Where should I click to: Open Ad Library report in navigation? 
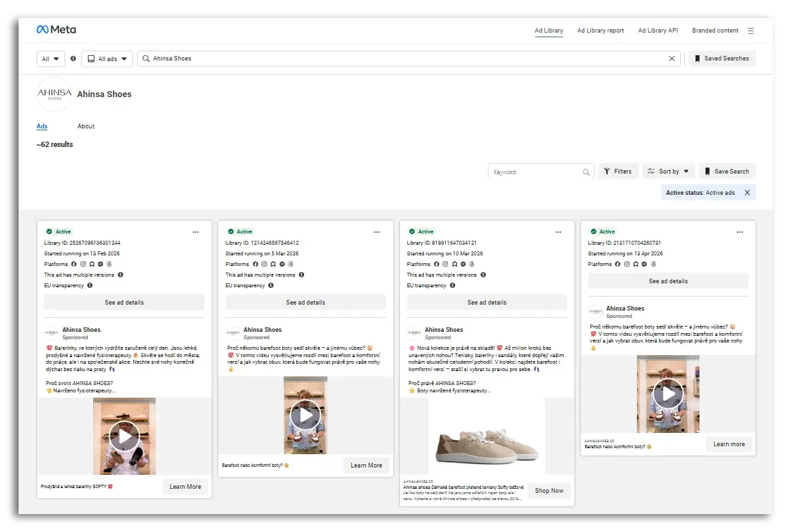point(600,31)
